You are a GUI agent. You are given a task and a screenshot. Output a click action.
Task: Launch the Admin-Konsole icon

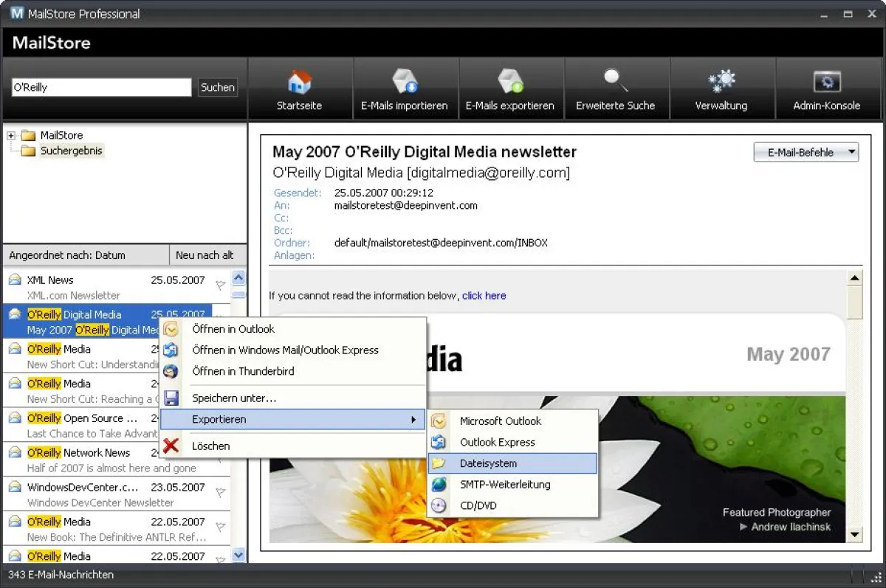pyautogui.click(x=827, y=81)
